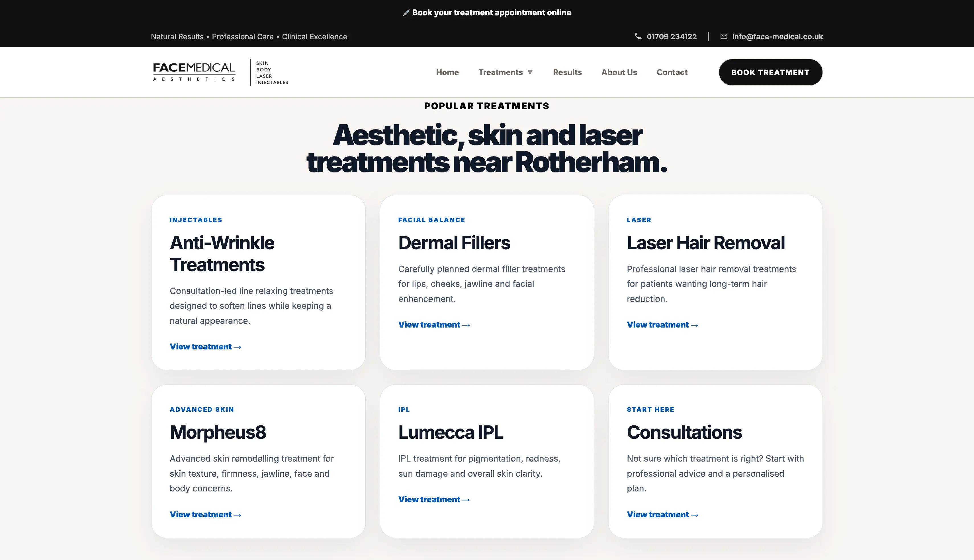Click the Dermal Fillers card title
The height and width of the screenshot is (560, 974).
(x=454, y=243)
